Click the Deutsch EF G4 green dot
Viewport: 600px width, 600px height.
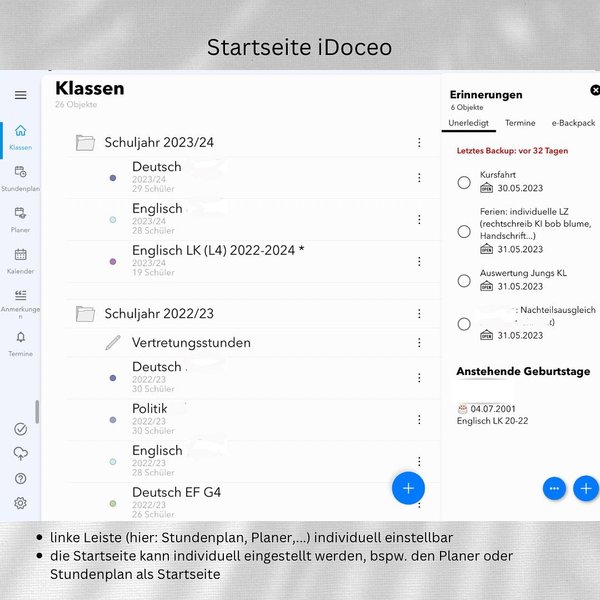click(x=113, y=504)
